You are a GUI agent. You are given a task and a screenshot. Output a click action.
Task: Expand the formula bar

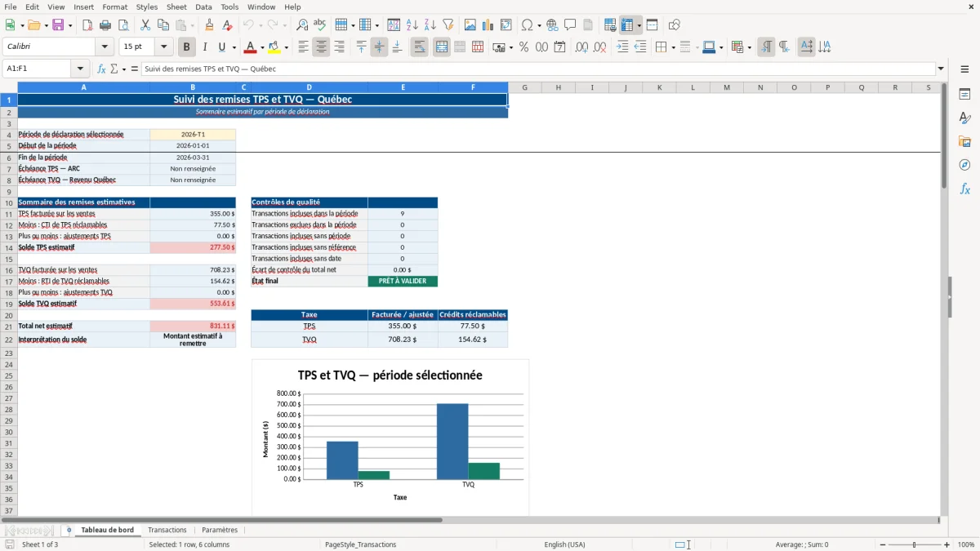[941, 69]
